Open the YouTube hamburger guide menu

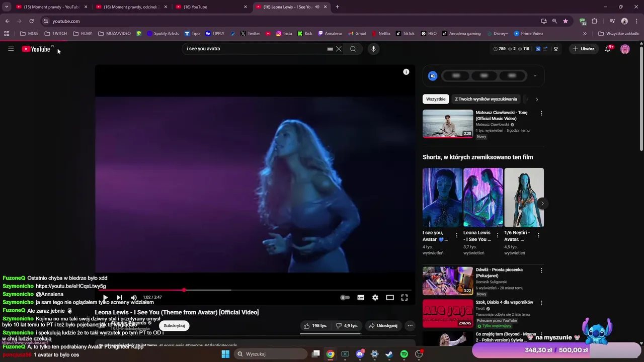pos(11,49)
